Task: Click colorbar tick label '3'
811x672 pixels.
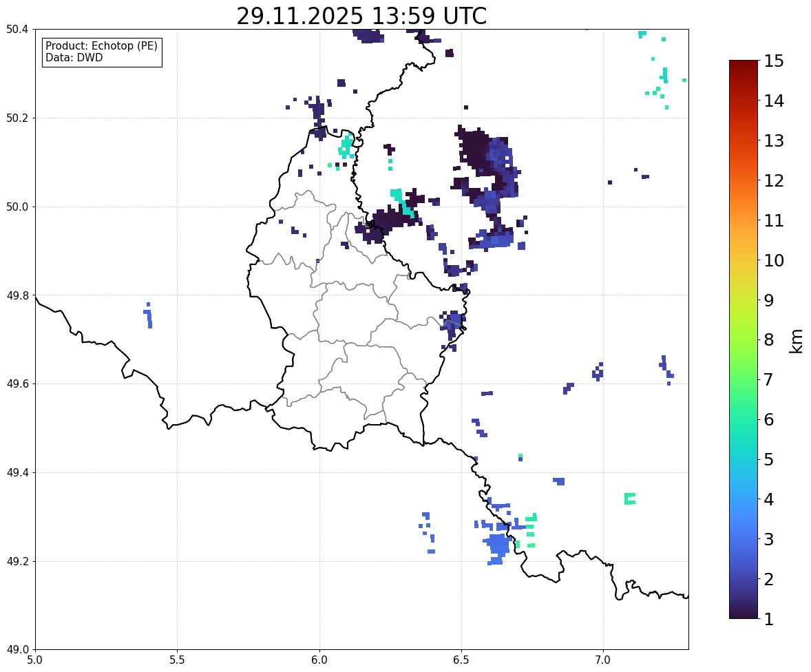Action: pos(769,539)
